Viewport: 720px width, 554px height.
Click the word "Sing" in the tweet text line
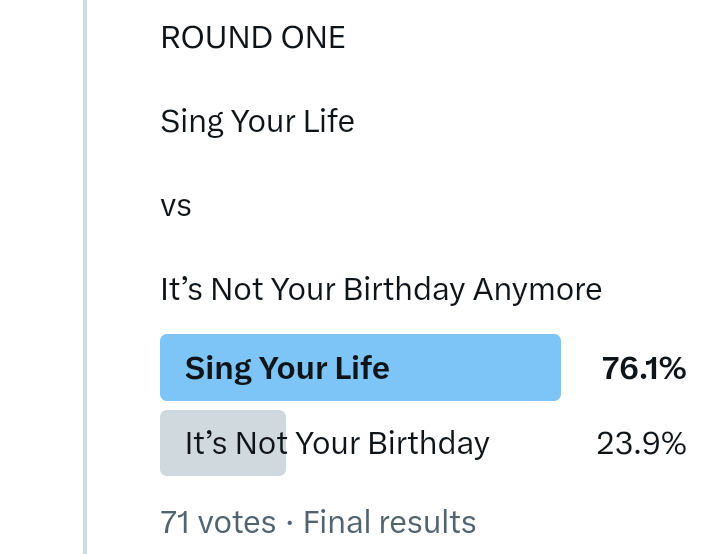pos(191,122)
